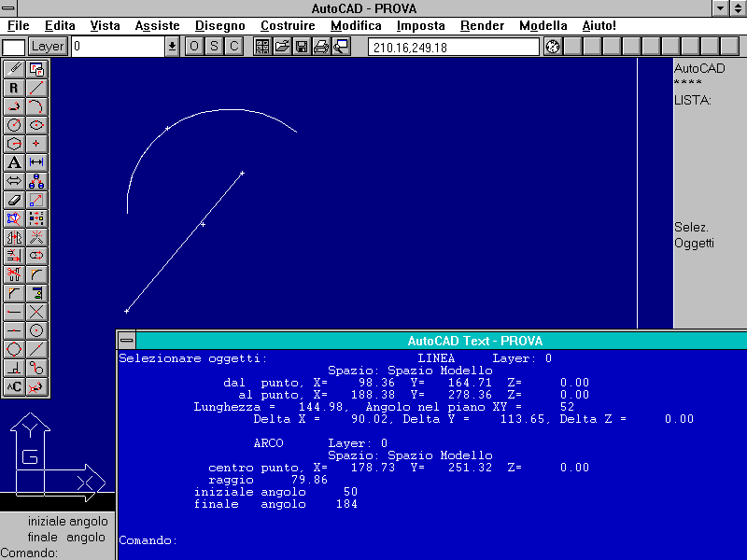Select the linear Dimension tool
Viewport: 747px width, 560px height.
click(36, 162)
